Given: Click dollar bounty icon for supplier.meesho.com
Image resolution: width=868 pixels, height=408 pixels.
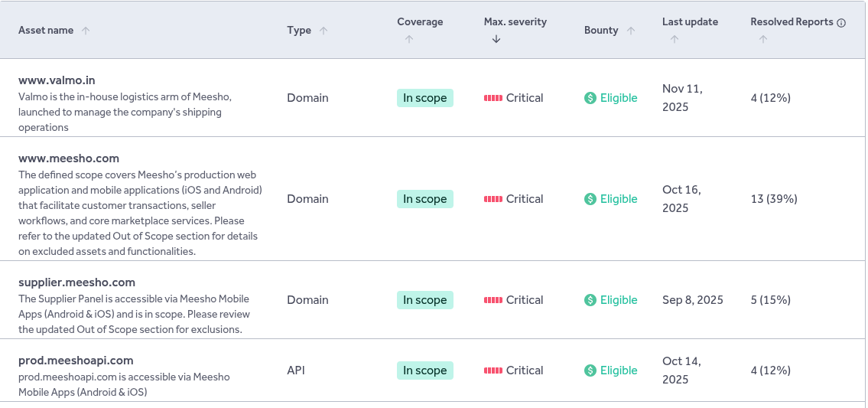Looking at the screenshot, I should (x=590, y=300).
